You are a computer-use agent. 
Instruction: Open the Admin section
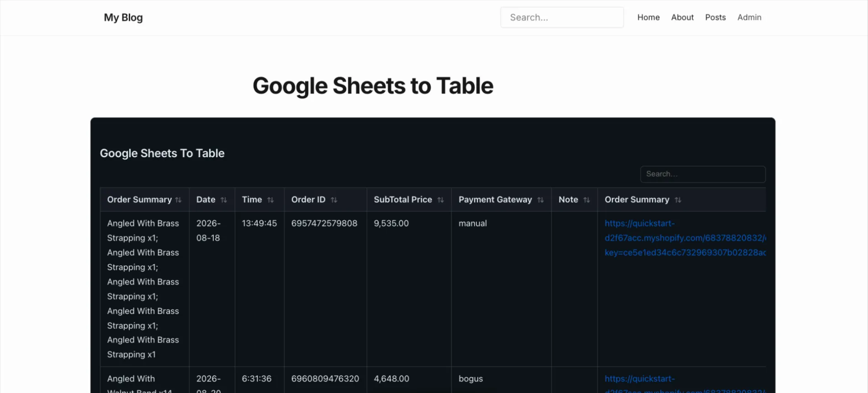pos(749,17)
